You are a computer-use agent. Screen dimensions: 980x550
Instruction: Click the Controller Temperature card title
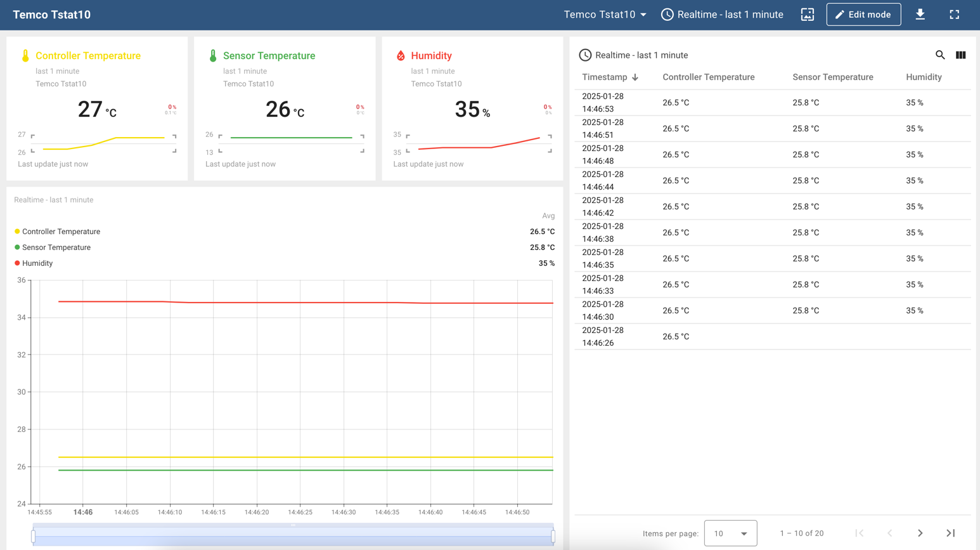pyautogui.click(x=88, y=56)
